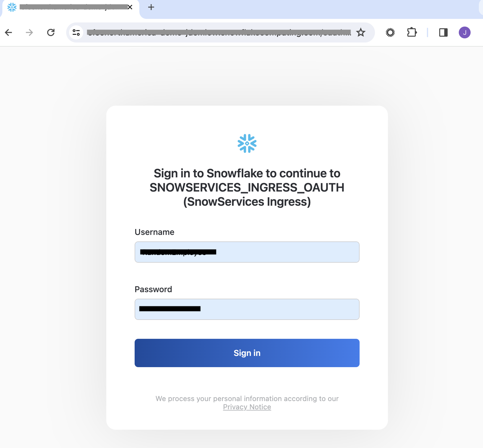Go back to the previous page
Viewport: 483px width, 448px height.
coord(9,32)
